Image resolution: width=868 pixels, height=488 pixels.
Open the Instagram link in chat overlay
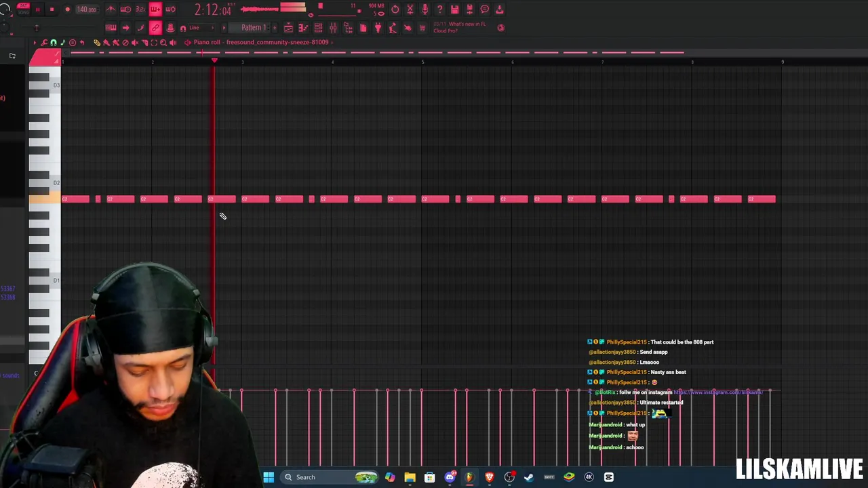(718, 392)
